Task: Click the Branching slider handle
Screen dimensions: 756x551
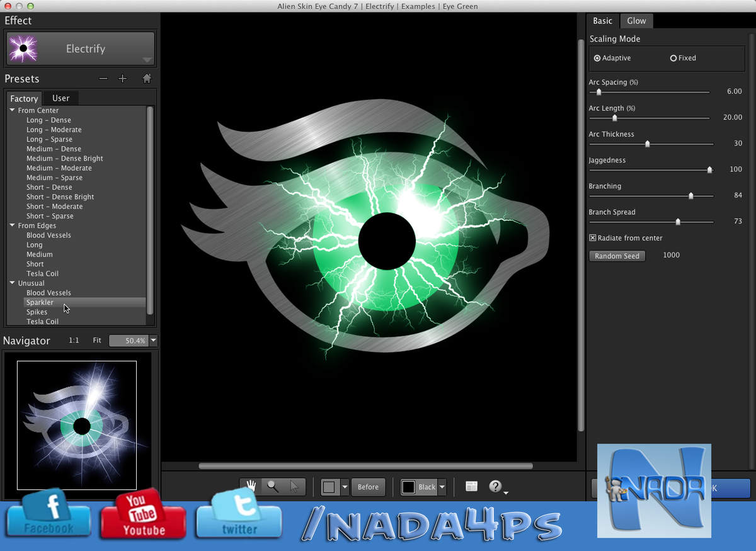Action: point(690,196)
